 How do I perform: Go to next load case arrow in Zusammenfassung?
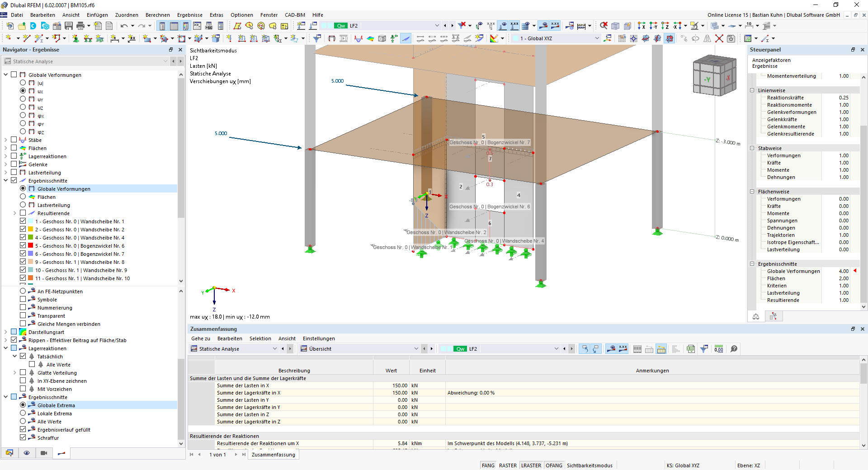tap(572, 349)
